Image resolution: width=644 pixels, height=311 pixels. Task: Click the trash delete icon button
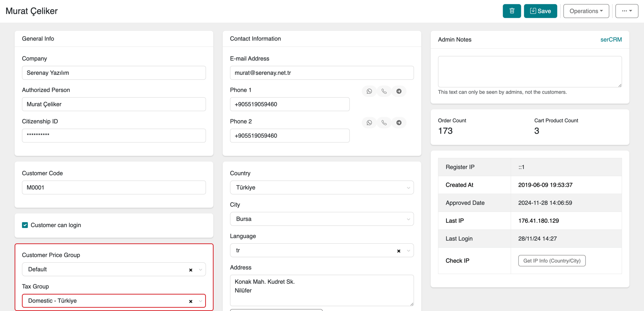click(511, 11)
